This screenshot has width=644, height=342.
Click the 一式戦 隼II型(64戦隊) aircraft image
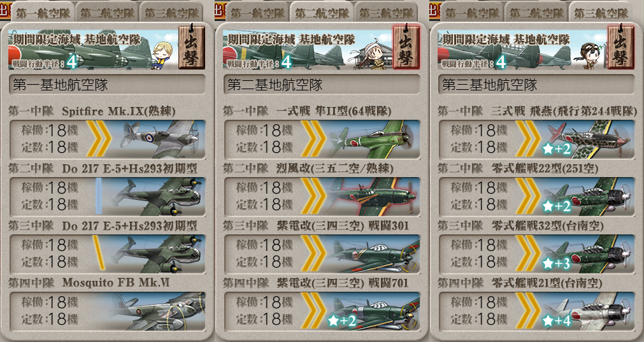(373, 139)
